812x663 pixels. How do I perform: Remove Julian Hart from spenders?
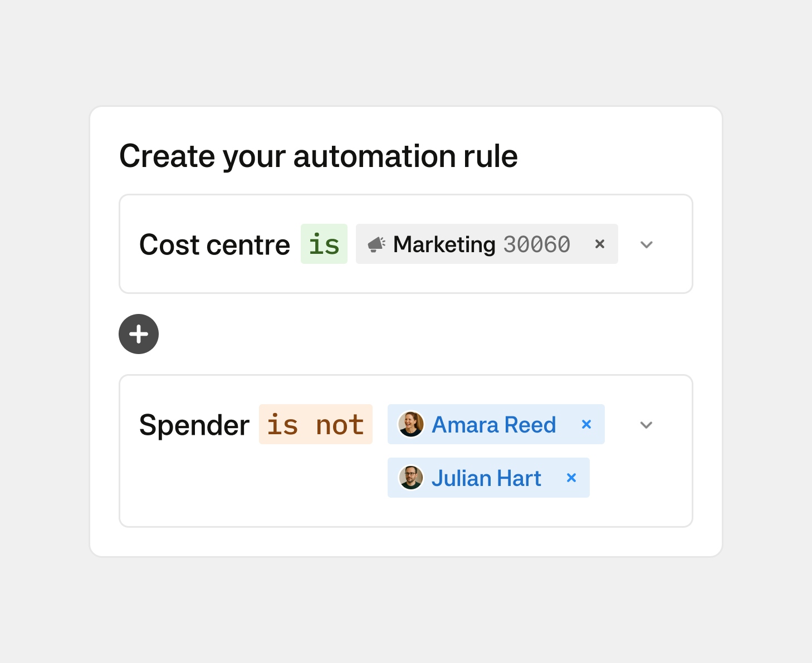click(x=571, y=478)
